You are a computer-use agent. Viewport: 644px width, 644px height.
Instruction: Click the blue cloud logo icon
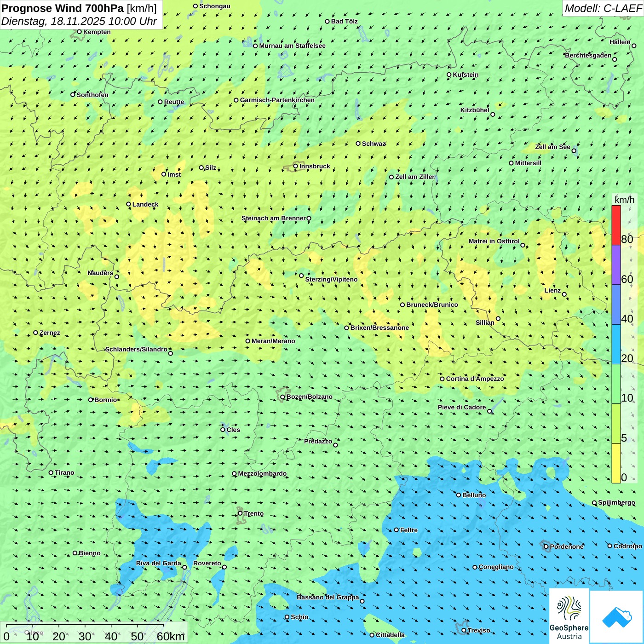click(x=617, y=617)
